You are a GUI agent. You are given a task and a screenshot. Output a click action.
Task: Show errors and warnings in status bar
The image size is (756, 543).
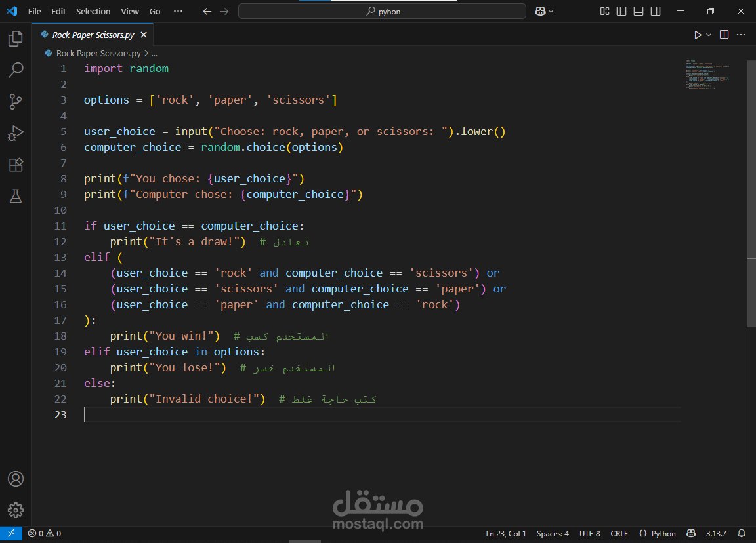45,533
